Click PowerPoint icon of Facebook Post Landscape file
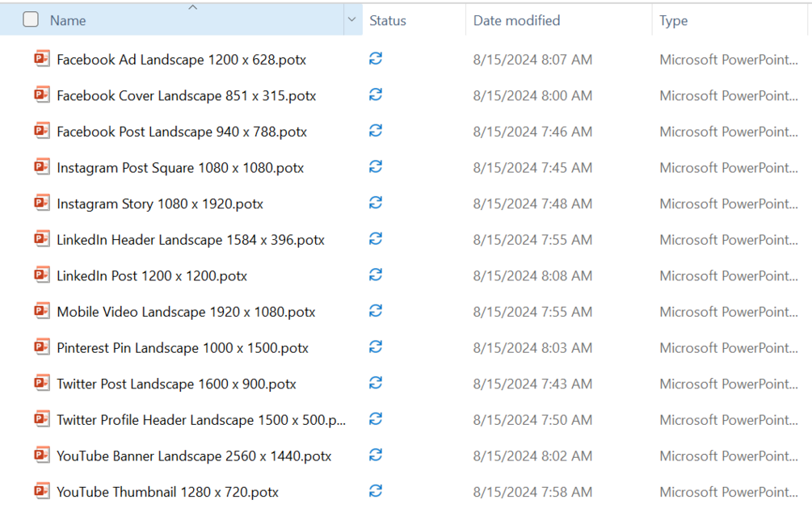 point(42,131)
